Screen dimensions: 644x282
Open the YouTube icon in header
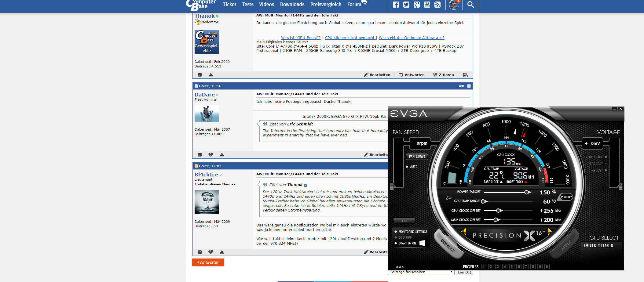[x=427, y=5]
